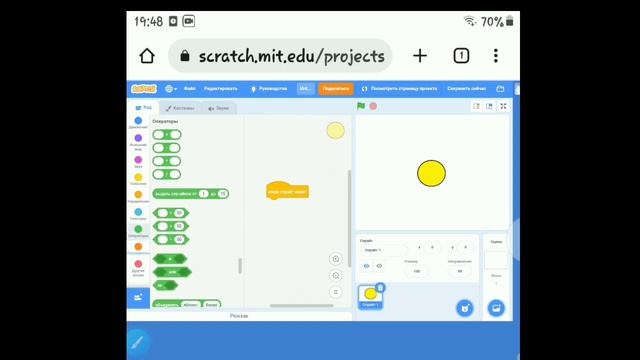Click the sprite name field
This screenshot has height=360, width=640.
click(383, 250)
